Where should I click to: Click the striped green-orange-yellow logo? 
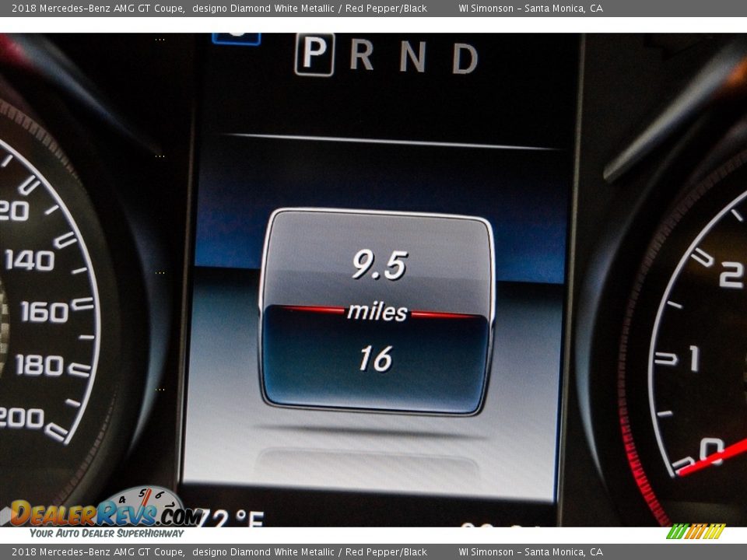pos(696,531)
